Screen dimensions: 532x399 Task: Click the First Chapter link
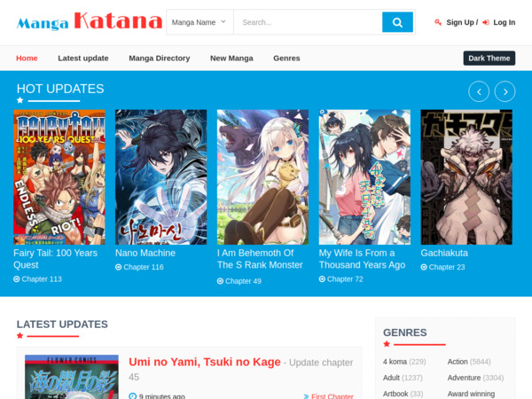tap(332, 396)
